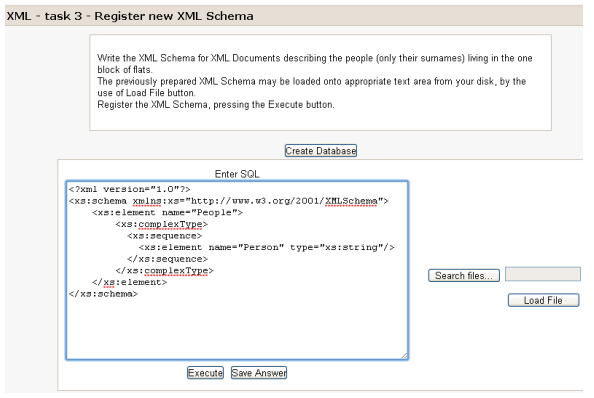Click the closing '</xs:sequence>' line
The height and width of the screenshot is (398, 594).
167,259
